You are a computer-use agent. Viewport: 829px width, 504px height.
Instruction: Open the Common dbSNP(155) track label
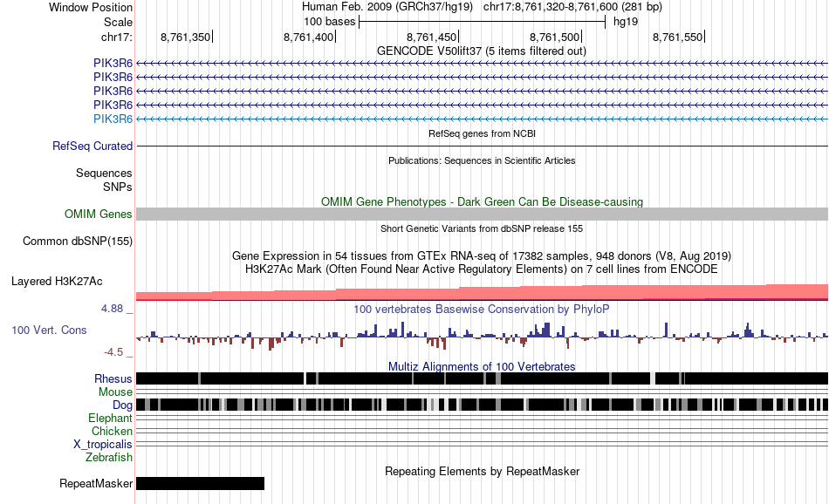(78, 241)
